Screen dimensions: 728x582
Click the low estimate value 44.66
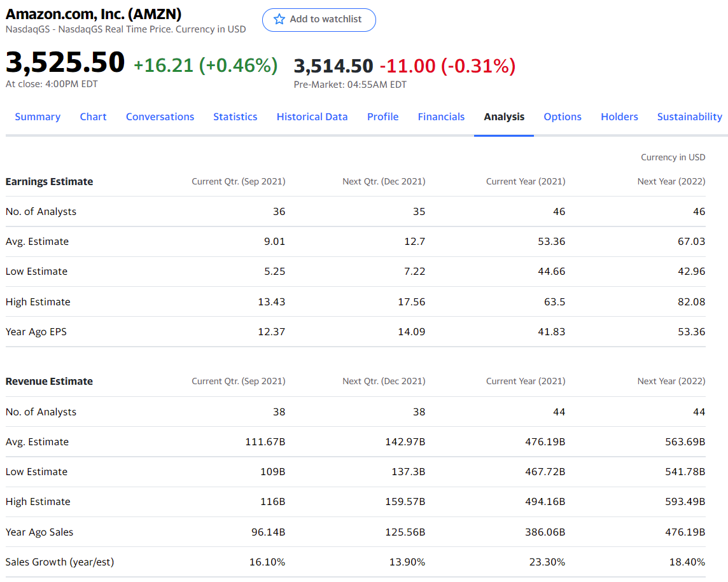[552, 272]
